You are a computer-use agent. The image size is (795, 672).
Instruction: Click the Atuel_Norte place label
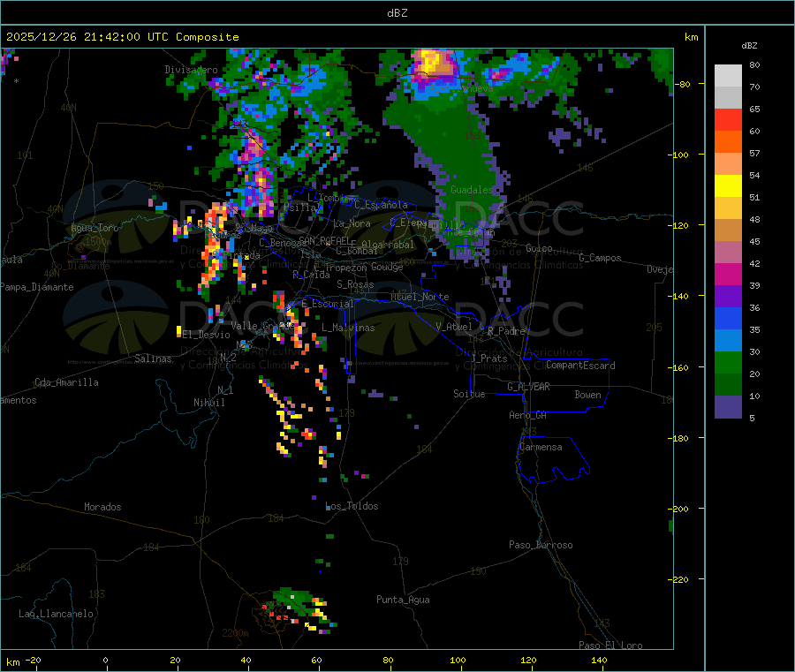420,297
